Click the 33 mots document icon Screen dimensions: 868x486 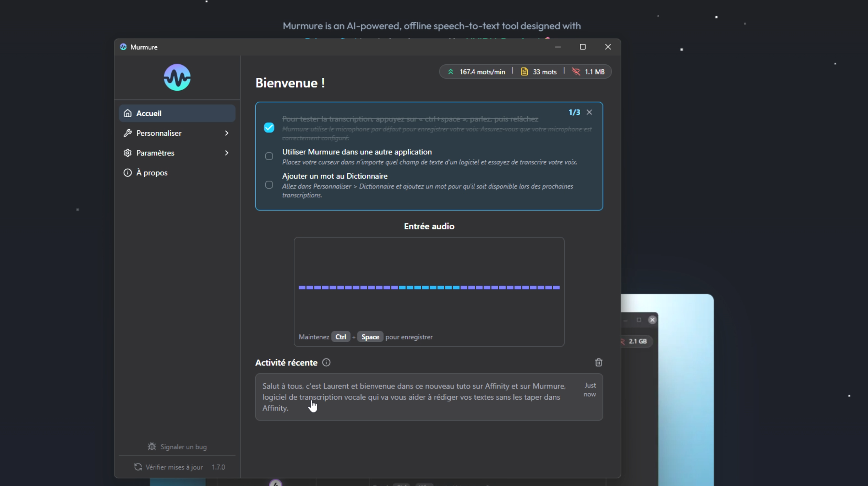pos(524,72)
